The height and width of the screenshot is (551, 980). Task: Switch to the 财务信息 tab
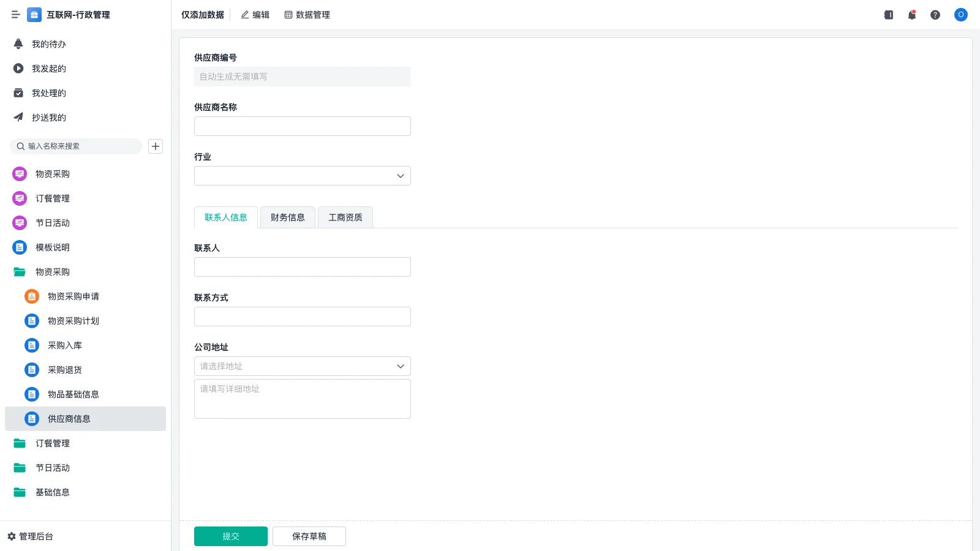pos(287,217)
